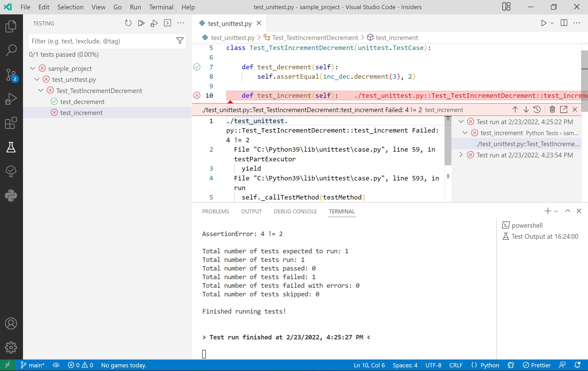Viewport: 588px width, 371px height.
Task: Switch to the DEBUG CONSOLE tab
Action: point(295,211)
